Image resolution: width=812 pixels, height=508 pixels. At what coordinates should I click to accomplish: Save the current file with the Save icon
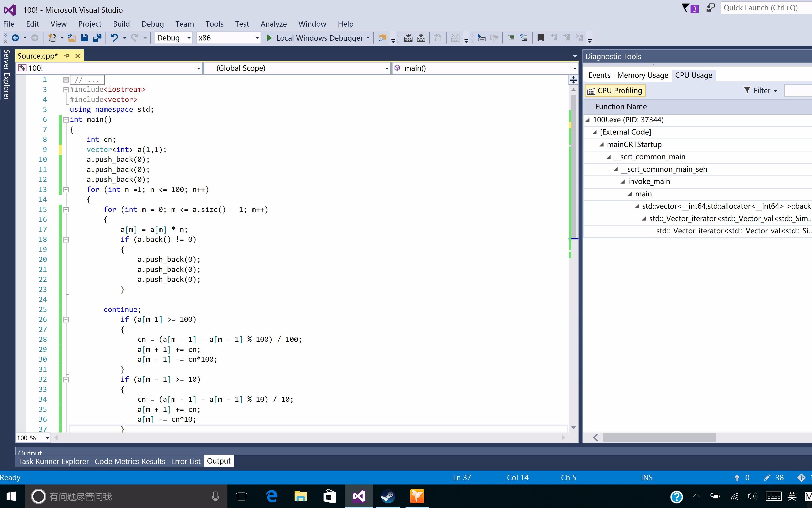coord(85,38)
